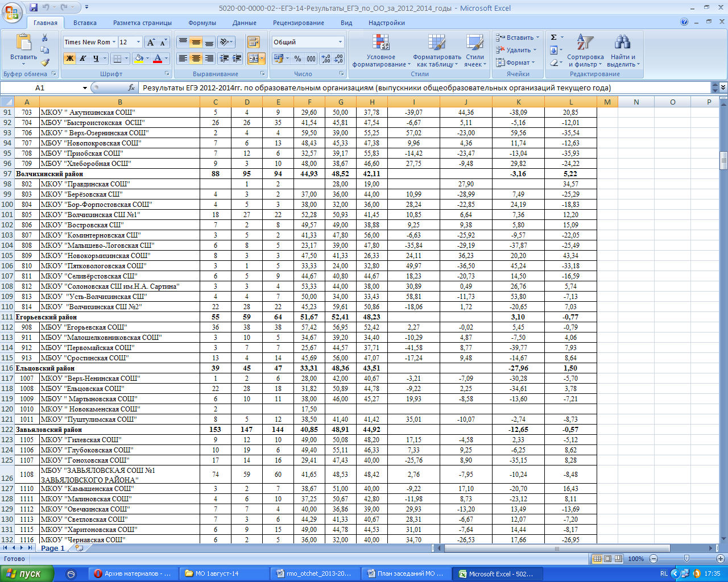The image size is (728, 582).
Task: Click the Format Painter brush icon
Action: (45, 63)
